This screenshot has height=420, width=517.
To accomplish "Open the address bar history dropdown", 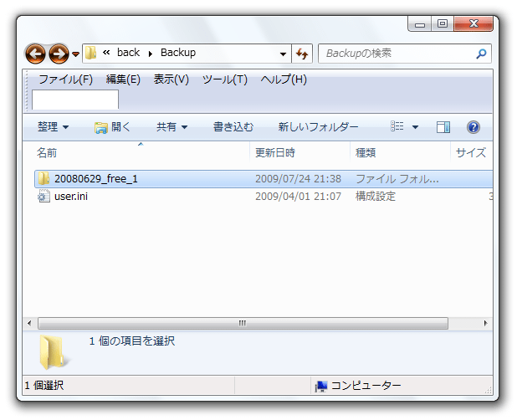I will point(283,54).
